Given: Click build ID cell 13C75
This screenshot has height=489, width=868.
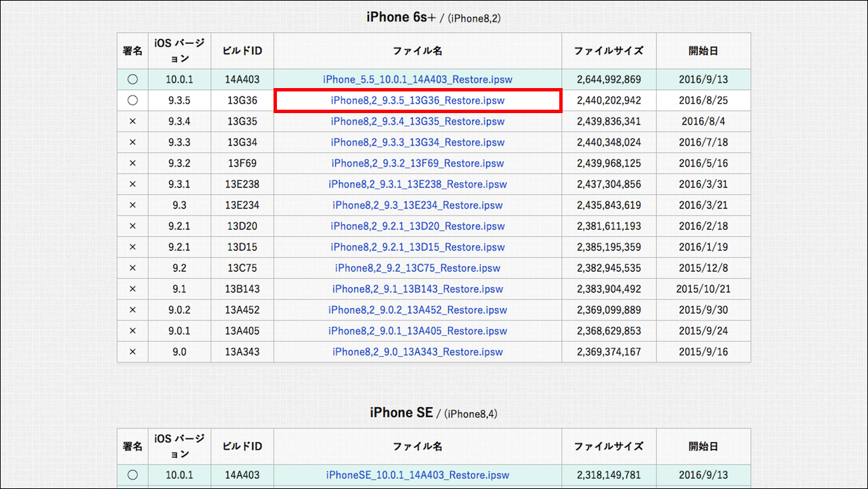Looking at the screenshot, I should [242, 268].
